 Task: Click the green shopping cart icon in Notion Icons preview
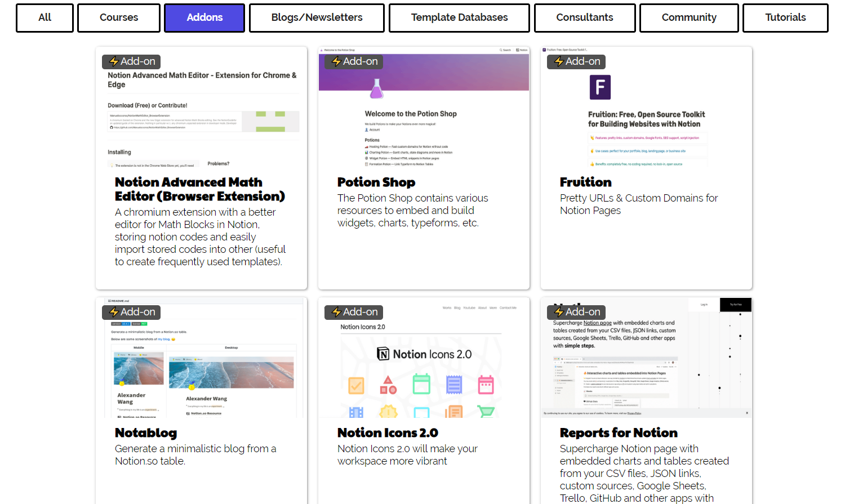point(486,412)
